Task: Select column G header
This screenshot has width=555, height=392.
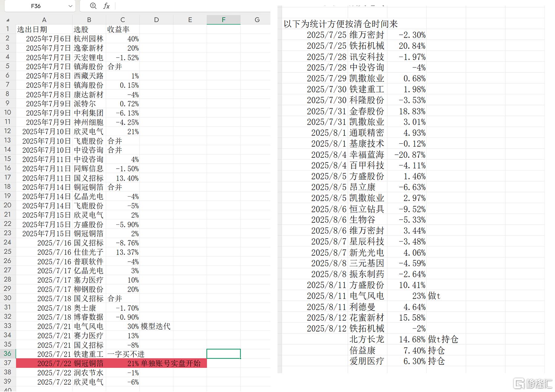Action: tap(257, 20)
